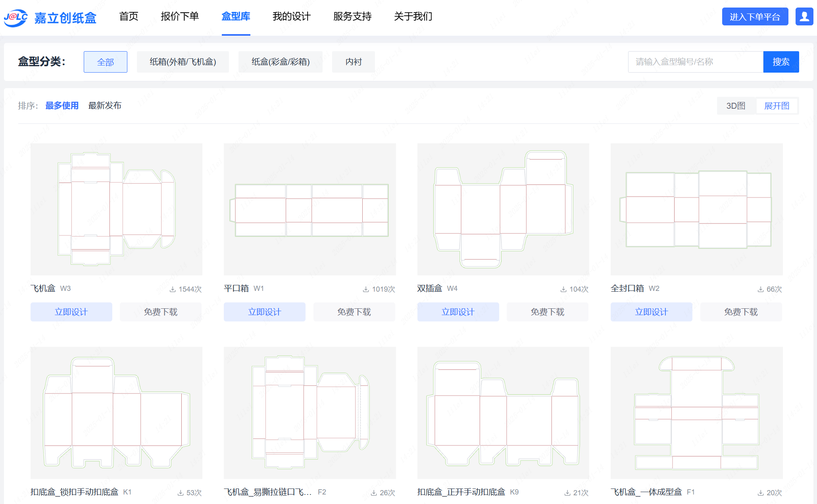The height and width of the screenshot is (504, 817).
Task: Click download icon beside 53次
Action: click(x=181, y=493)
